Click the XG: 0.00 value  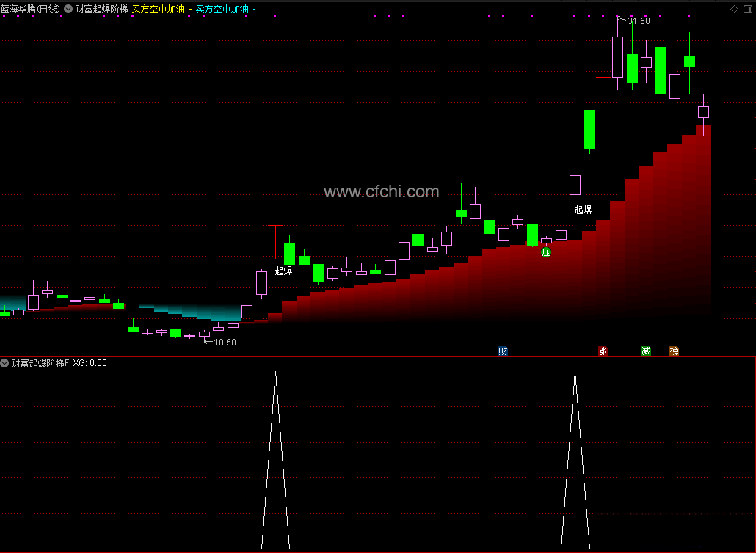(90, 363)
